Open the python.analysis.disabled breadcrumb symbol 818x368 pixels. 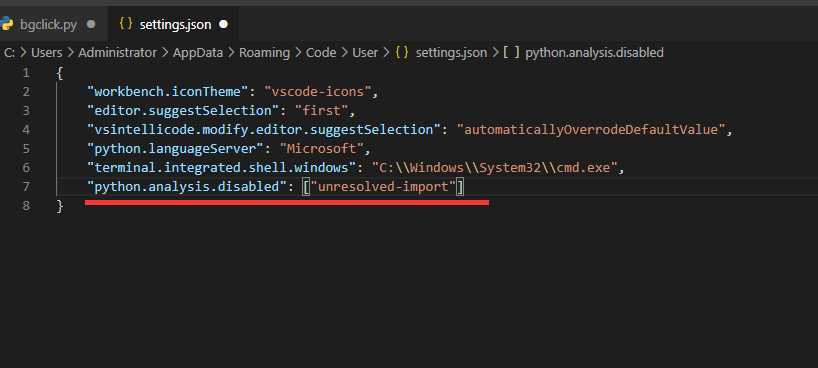[594, 53]
